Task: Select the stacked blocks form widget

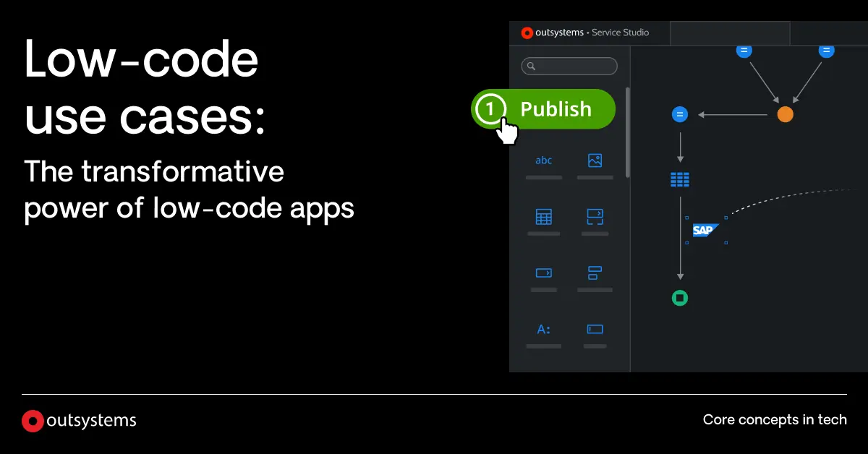Action: click(595, 273)
